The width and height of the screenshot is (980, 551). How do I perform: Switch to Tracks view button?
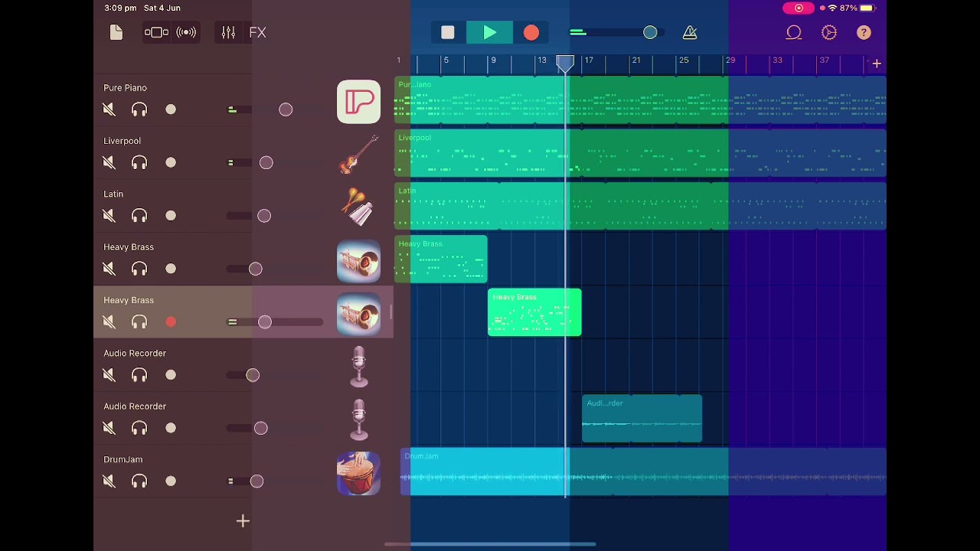click(156, 32)
